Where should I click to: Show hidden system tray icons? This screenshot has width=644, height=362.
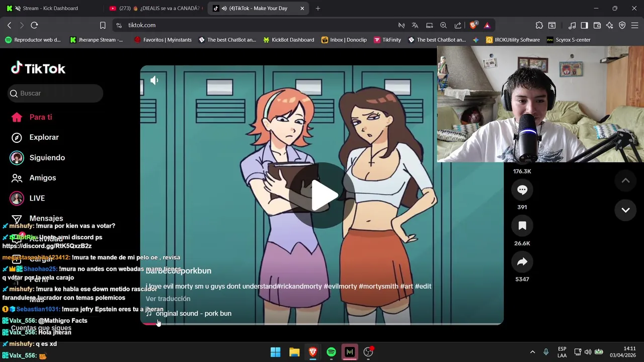coord(532,352)
